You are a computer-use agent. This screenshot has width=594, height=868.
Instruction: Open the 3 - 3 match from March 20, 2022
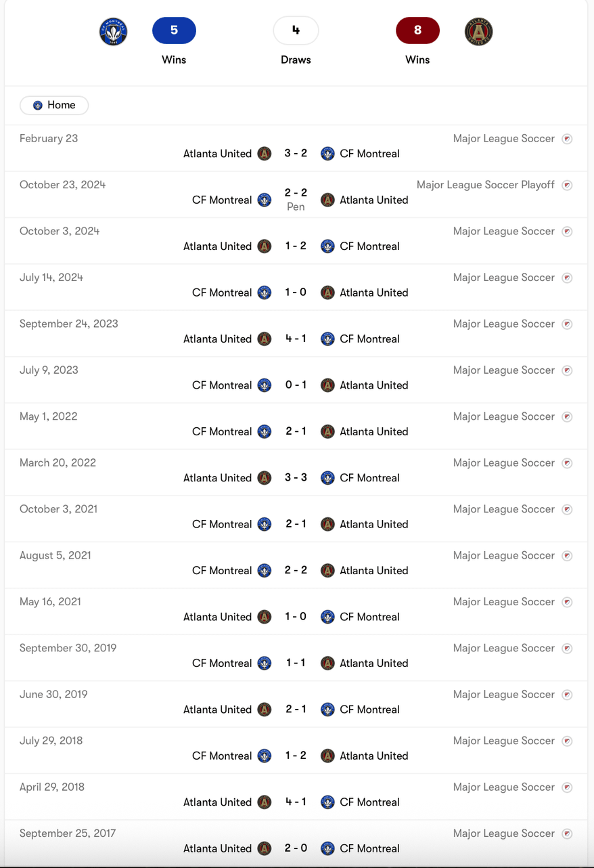click(296, 477)
